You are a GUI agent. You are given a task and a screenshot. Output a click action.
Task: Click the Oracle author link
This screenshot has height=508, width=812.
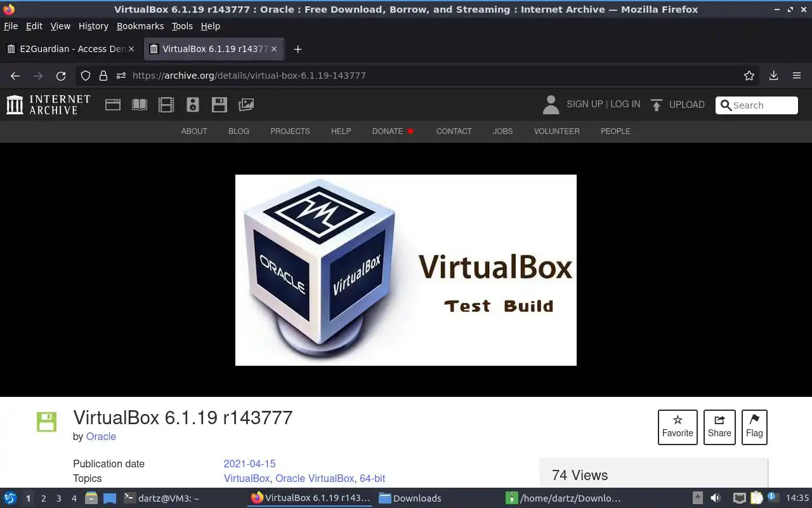click(x=101, y=437)
